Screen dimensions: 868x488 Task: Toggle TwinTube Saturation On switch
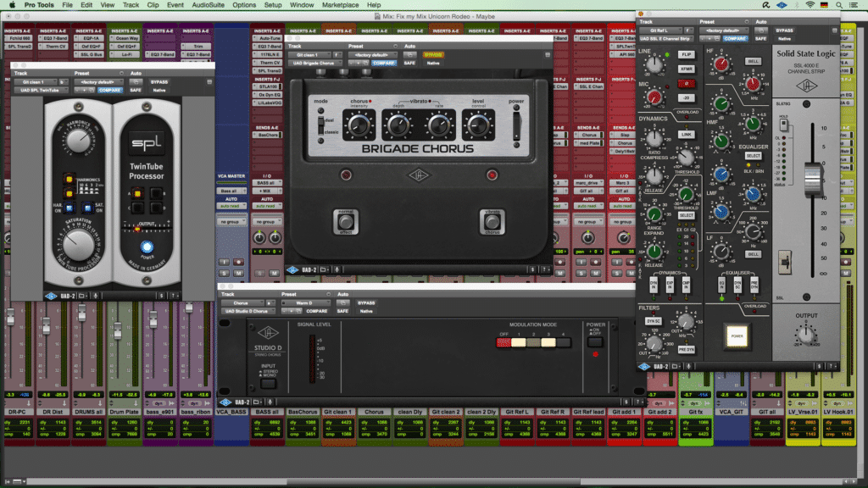pos(87,208)
